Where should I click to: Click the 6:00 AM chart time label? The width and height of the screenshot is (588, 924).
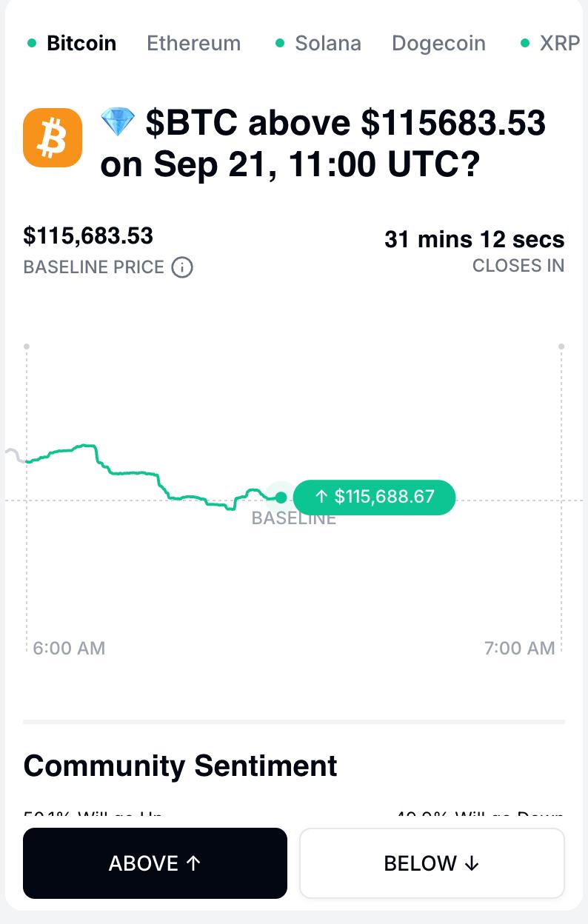pyautogui.click(x=70, y=648)
